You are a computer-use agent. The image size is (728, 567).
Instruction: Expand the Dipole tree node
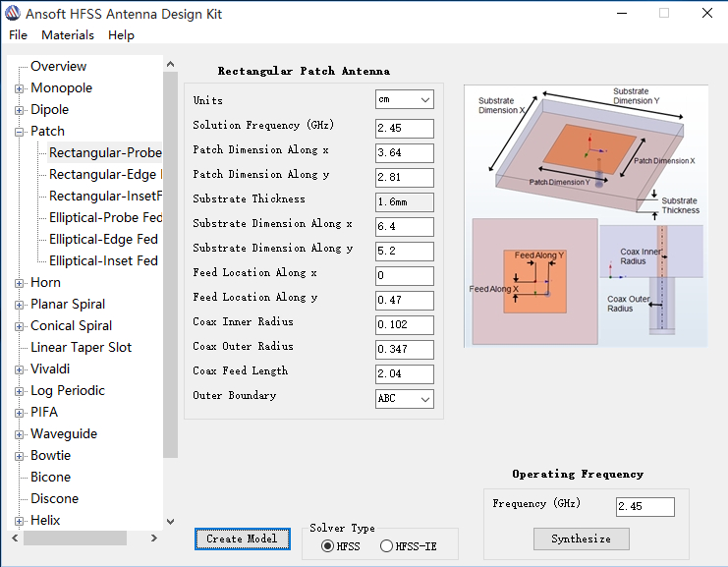pyautogui.click(x=19, y=110)
